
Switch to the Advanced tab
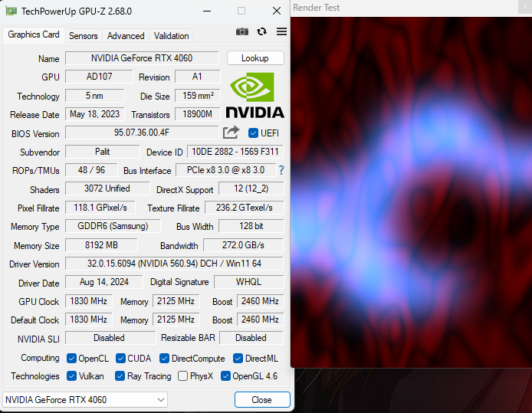pyautogui.click(x=126, y=36)
